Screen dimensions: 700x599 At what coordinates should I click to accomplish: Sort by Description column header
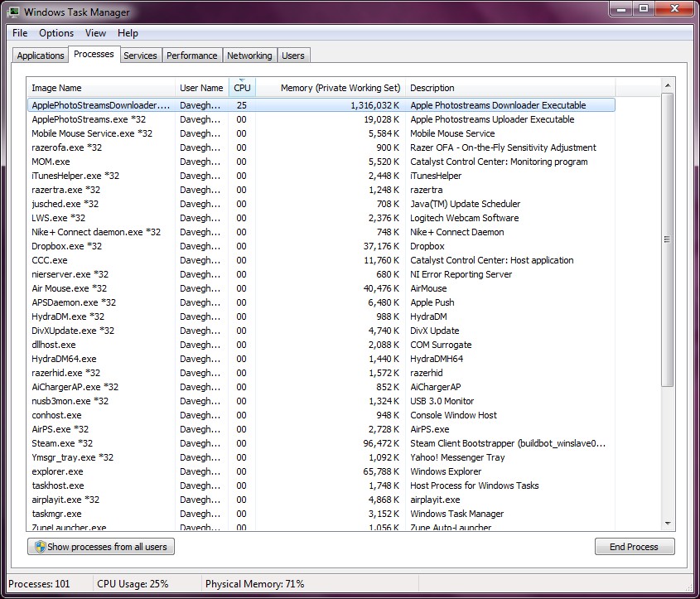(x=510, y=88)
